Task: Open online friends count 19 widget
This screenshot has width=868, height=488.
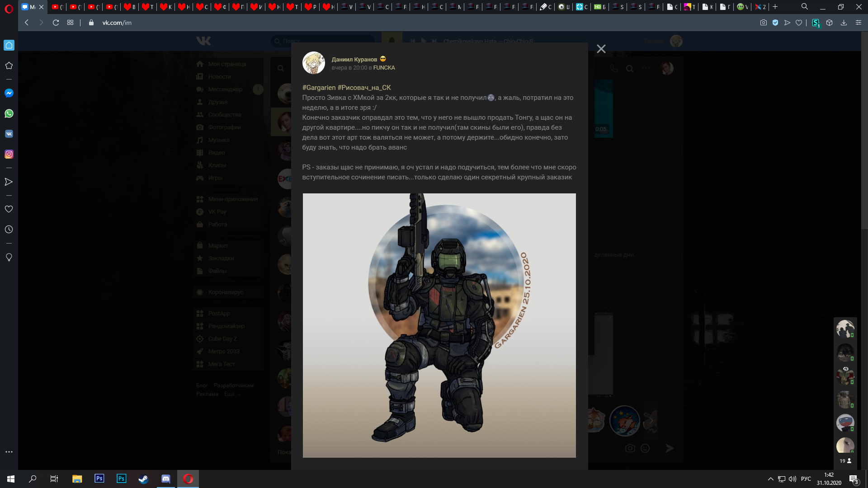Action: pyautogui.click(x=845, y=461)
